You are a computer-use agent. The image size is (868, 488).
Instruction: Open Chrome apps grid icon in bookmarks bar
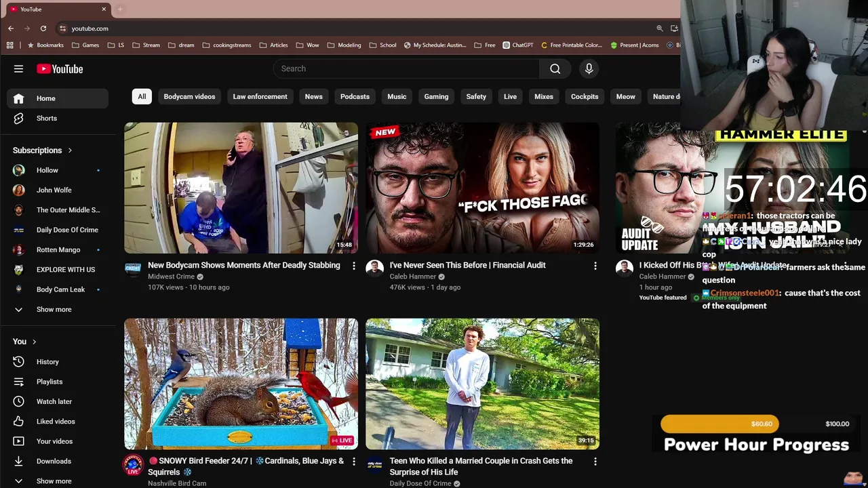[9, 45]
